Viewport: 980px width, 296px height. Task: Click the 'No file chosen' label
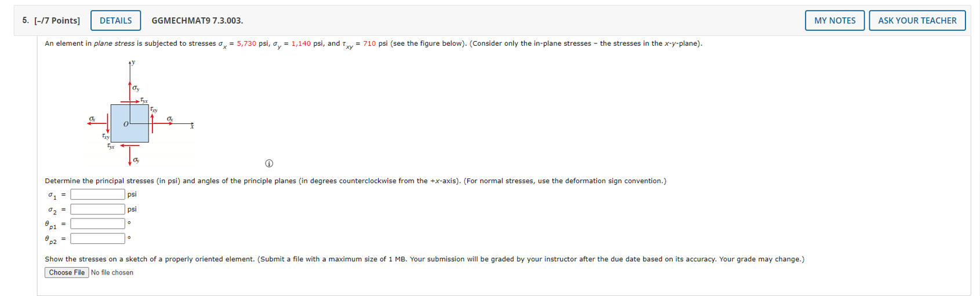click(112, 273)
